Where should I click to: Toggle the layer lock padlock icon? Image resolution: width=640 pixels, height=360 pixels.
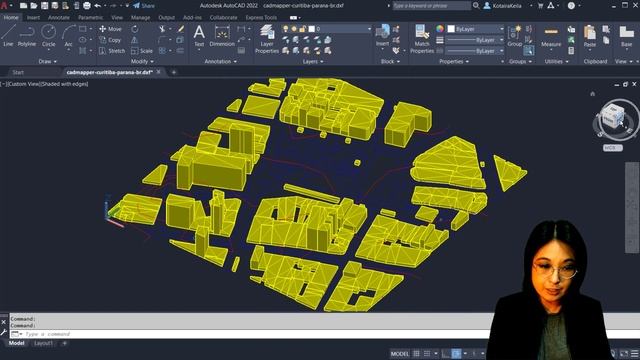point(302,29)
